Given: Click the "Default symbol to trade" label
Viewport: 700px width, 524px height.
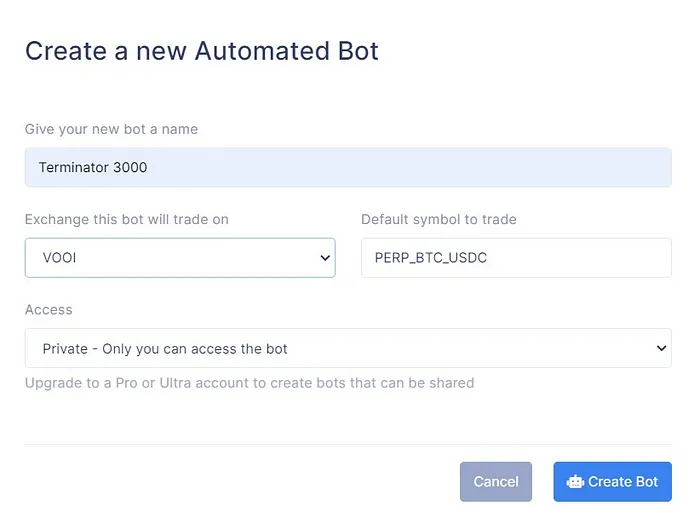Looking at the screenshot, I should pos(439,219).
